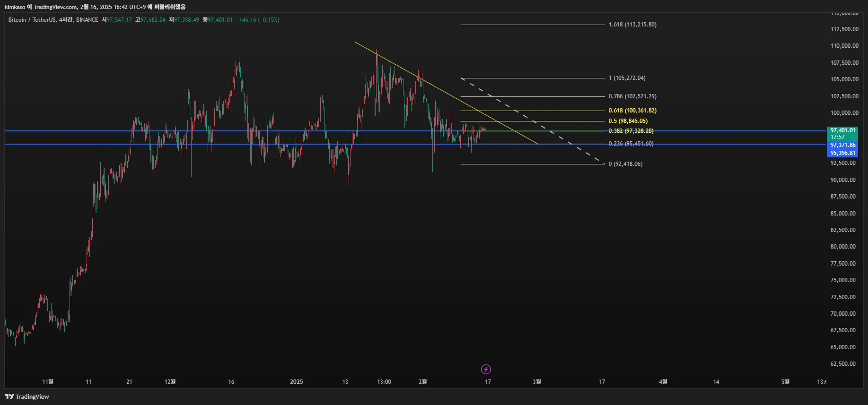Click the 110,000.00 price axis label
The width and height of the screenshot is (868, 405).
pos(844,46)
